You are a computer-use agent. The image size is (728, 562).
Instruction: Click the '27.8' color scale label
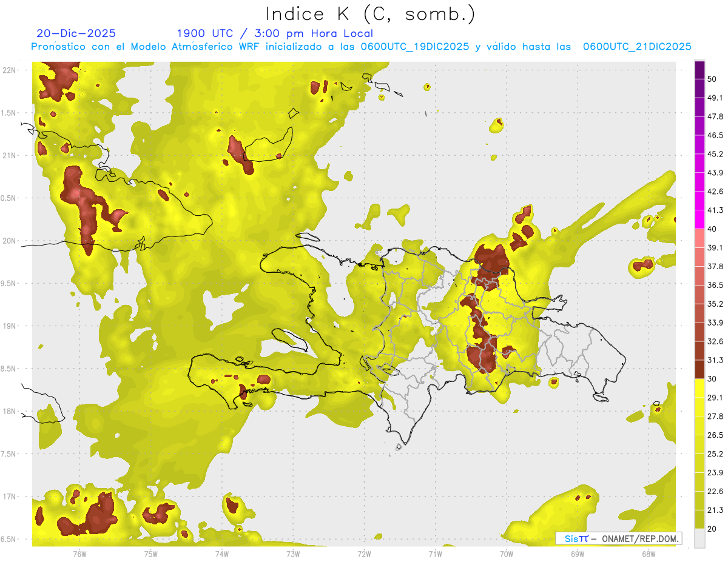pyautogui.click(x=715, y=416)
